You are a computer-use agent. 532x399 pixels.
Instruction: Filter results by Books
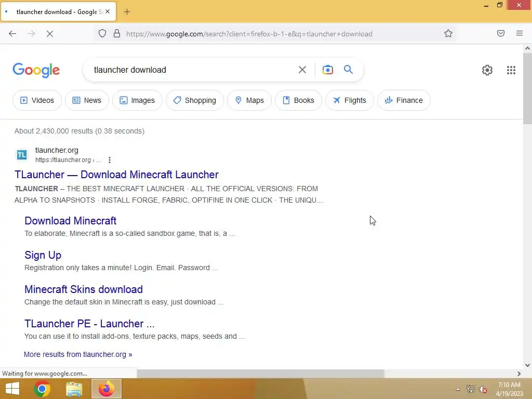298,100
